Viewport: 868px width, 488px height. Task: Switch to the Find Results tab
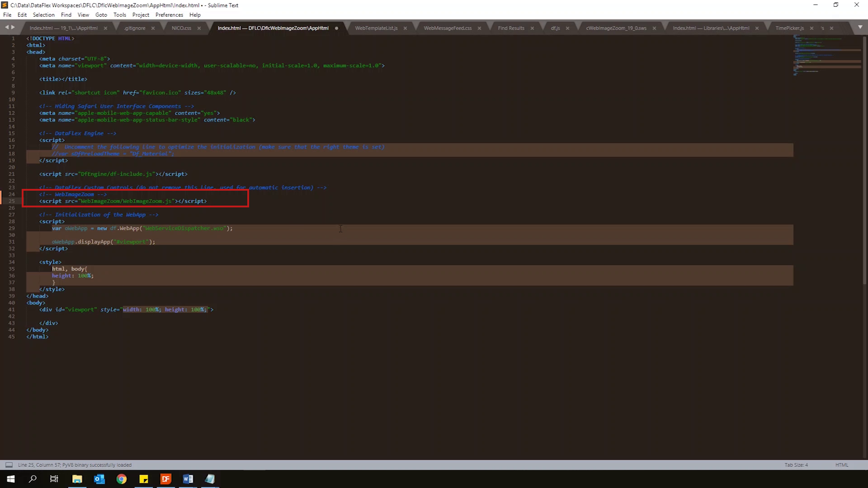(511, 28)
